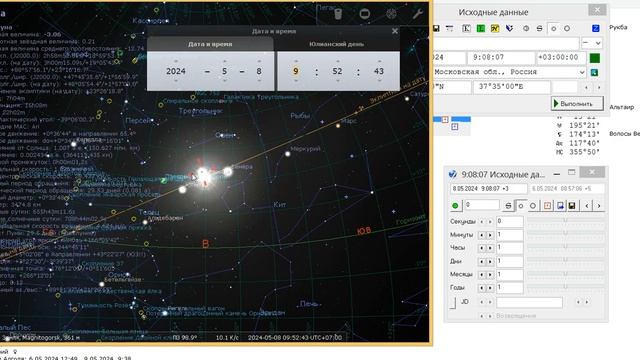The image size is (640, 360).
Task: Click the date field 8.05.2024 9:08:07 +3
Action: click(489, 189)
